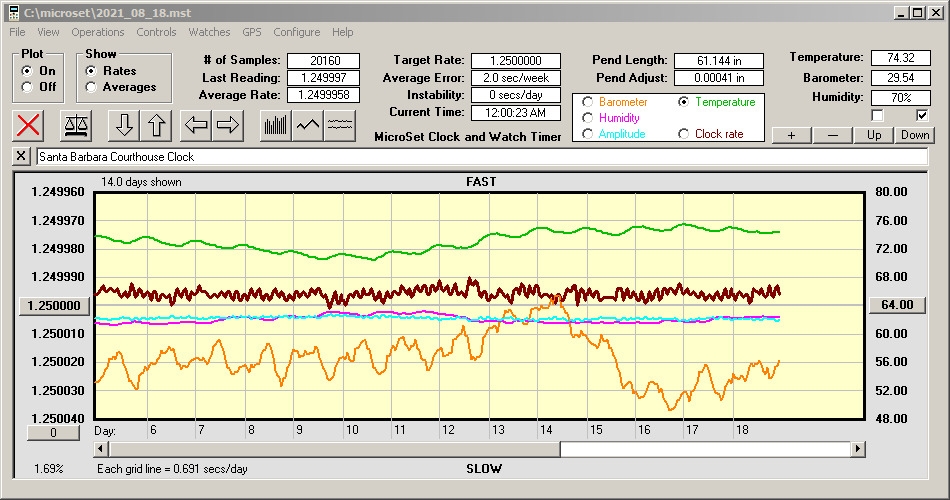Click the Humidity 70% field
This screenshot has height=500, width=950.
pyautogui.click(x=900, y=97)
